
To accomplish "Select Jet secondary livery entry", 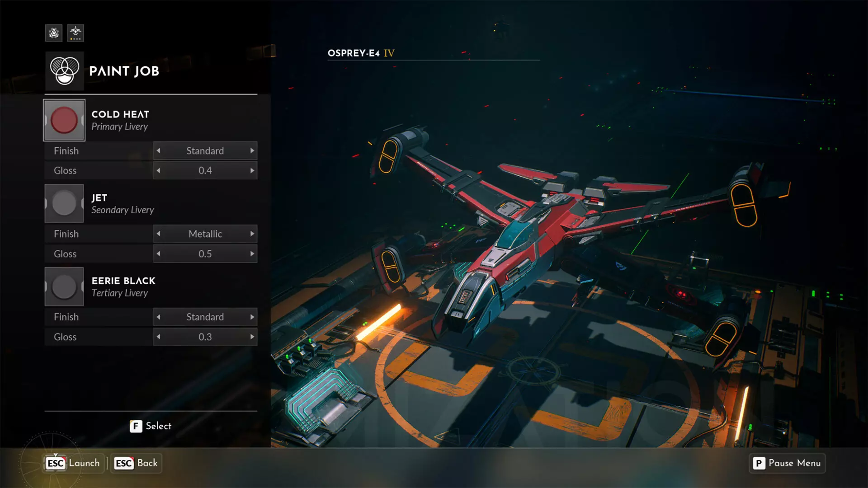I will (x=151, y=203).
